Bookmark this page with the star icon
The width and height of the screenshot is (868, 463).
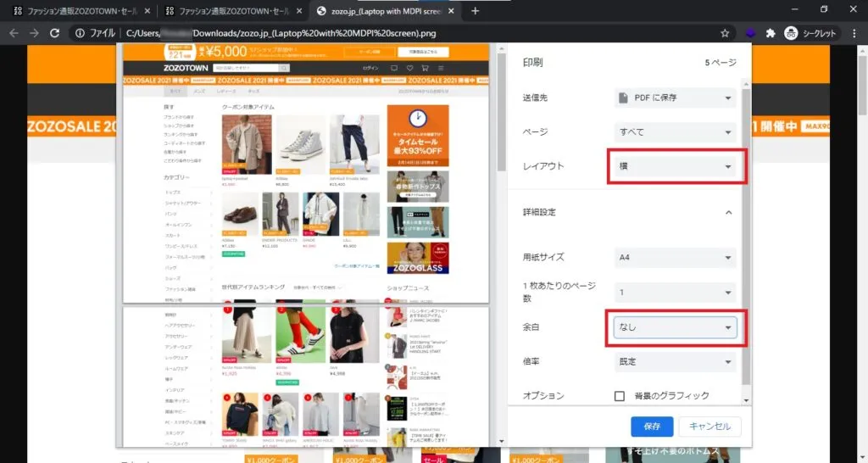coord(725,33)
